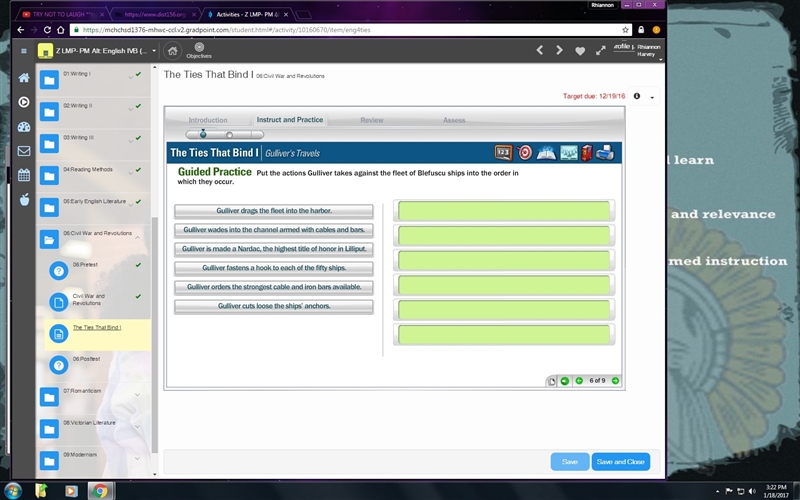Open the mail envelope icon in sidebar

(x=24, y=151)
